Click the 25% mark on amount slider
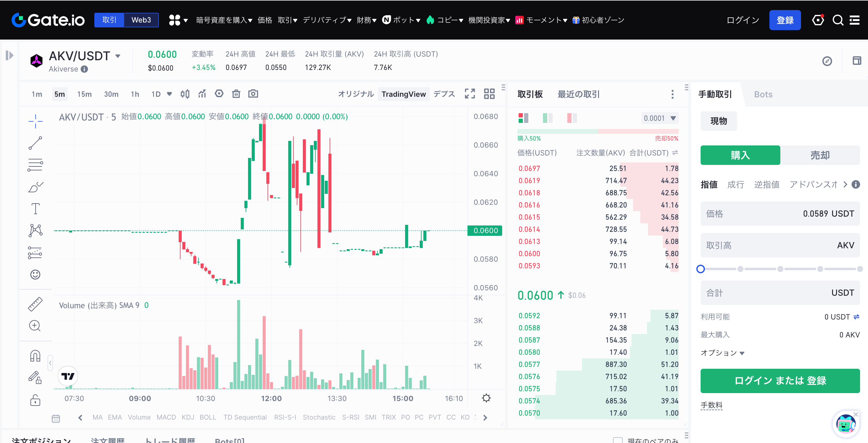Viewport: 868px width, 443px height. (x=740, y=269)
